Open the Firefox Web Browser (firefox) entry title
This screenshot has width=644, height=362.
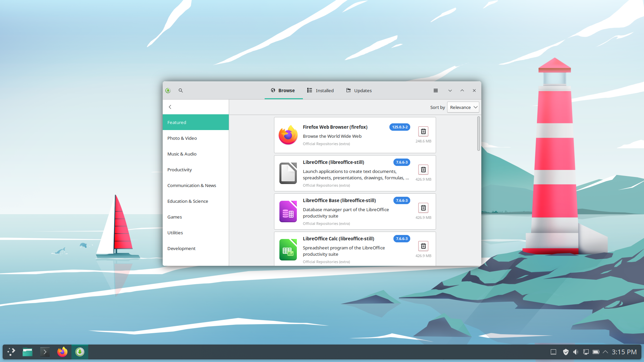335,127
